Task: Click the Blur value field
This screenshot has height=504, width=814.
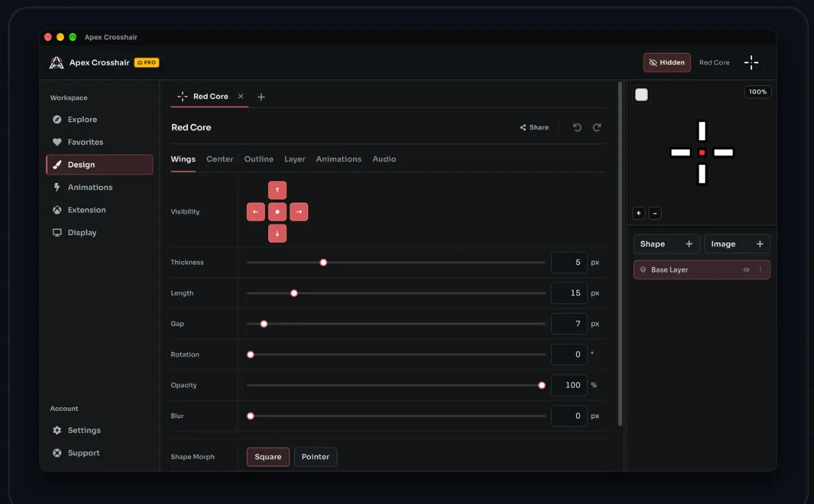Action: point(569,416)
